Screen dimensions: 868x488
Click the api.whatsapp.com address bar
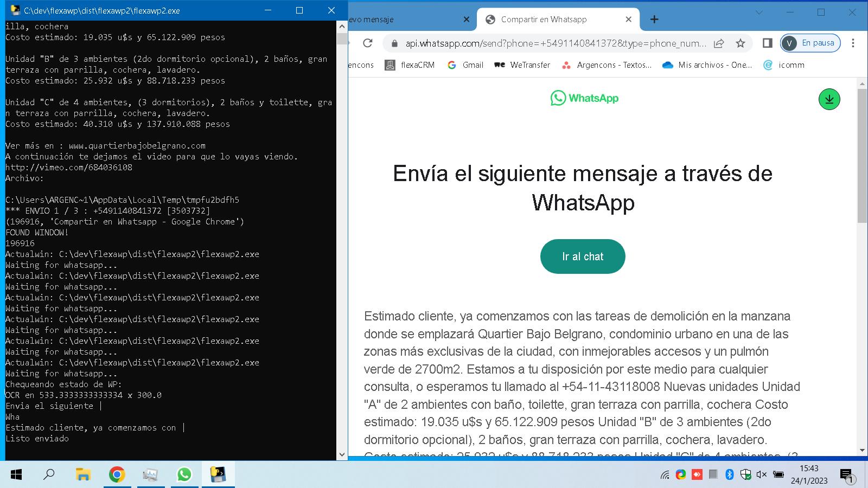coord(556,43)
